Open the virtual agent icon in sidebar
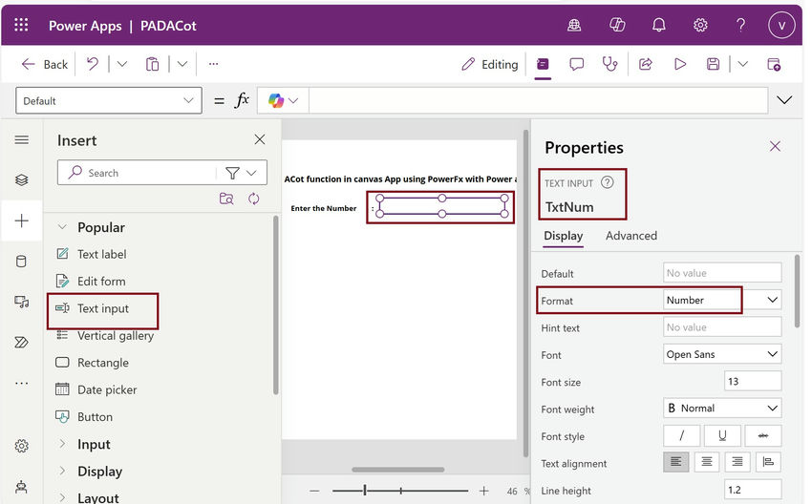 click(x=22, y=487)
